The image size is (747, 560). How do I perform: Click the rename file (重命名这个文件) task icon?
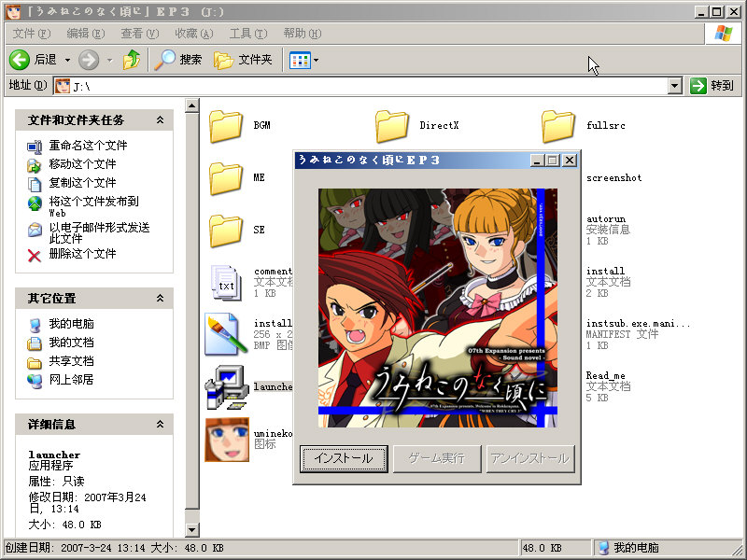(35, 147)
